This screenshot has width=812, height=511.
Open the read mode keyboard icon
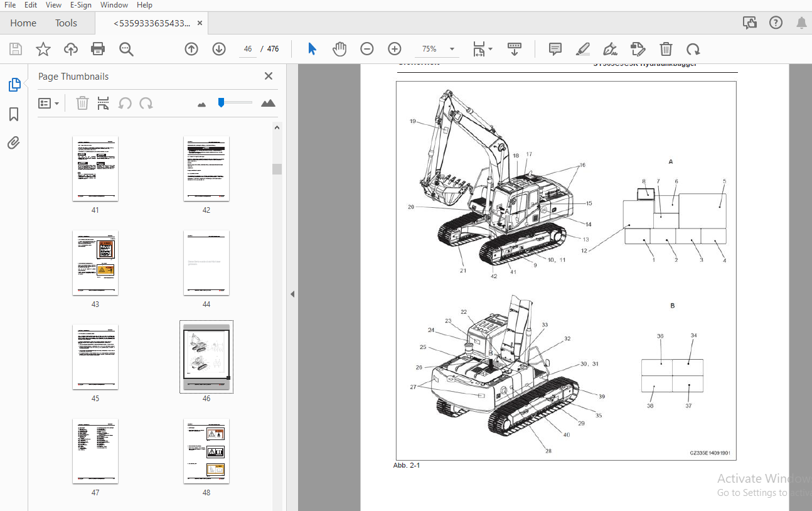click(x=515, y=49)
